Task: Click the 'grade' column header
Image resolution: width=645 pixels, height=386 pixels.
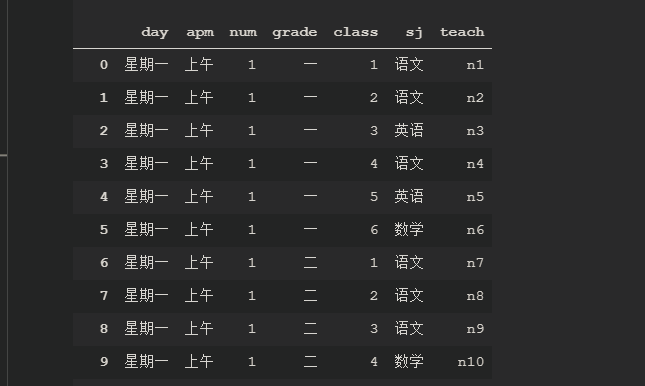Action: 295,33
